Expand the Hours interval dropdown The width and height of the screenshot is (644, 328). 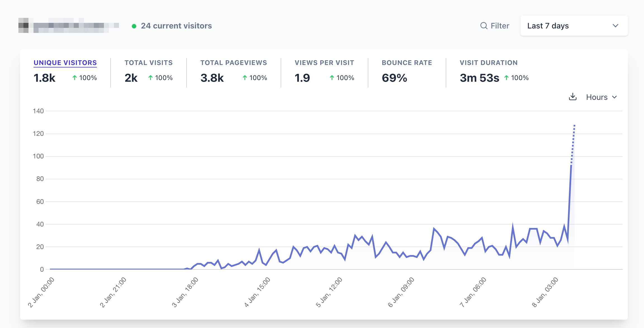coord(601,97)
